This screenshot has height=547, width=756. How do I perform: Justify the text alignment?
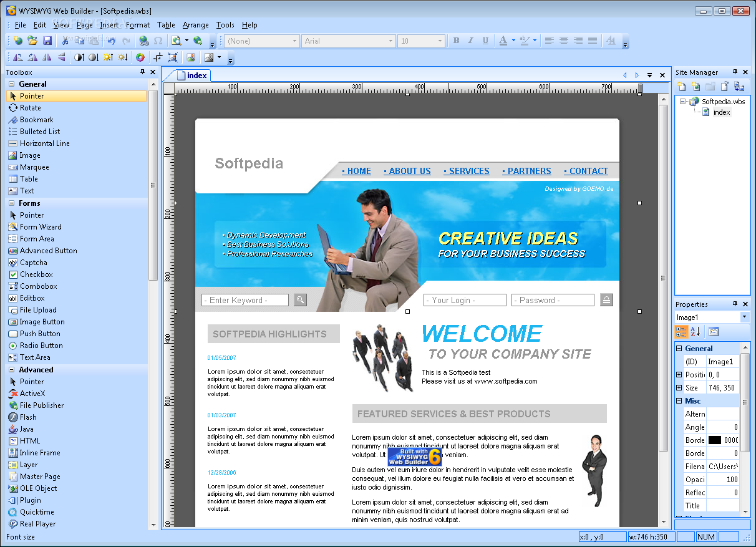[593, 41]
